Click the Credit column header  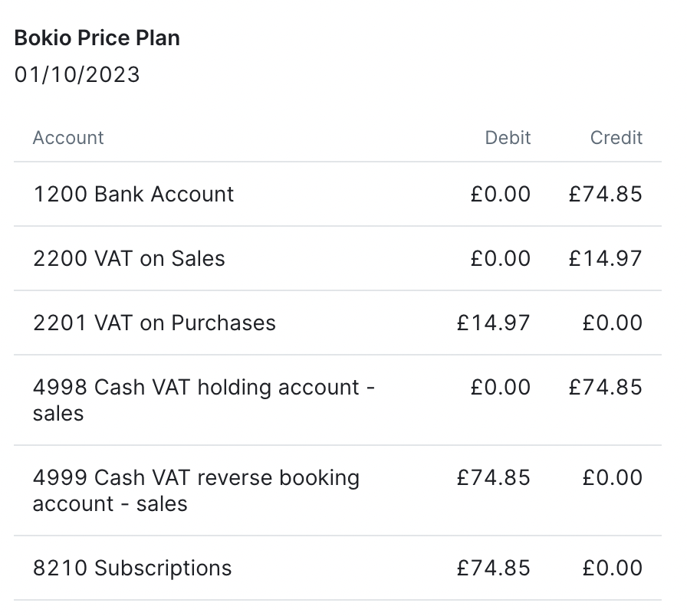(x=616, y=138)
